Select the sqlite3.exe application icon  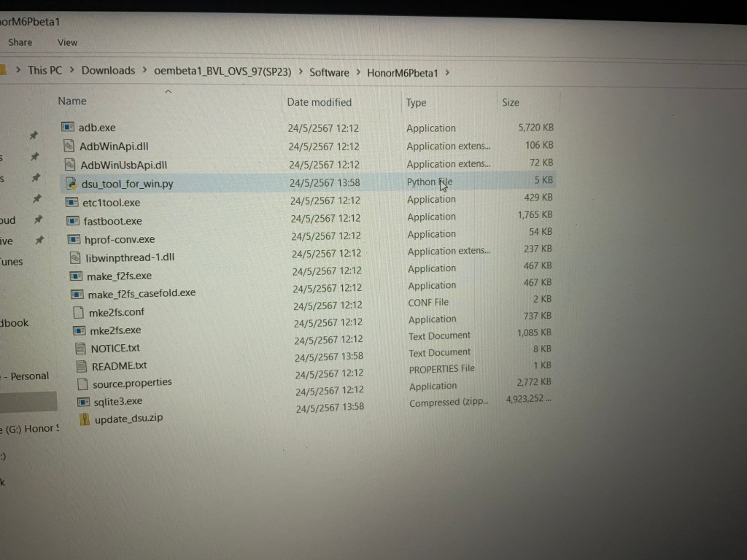coord(82,401)
